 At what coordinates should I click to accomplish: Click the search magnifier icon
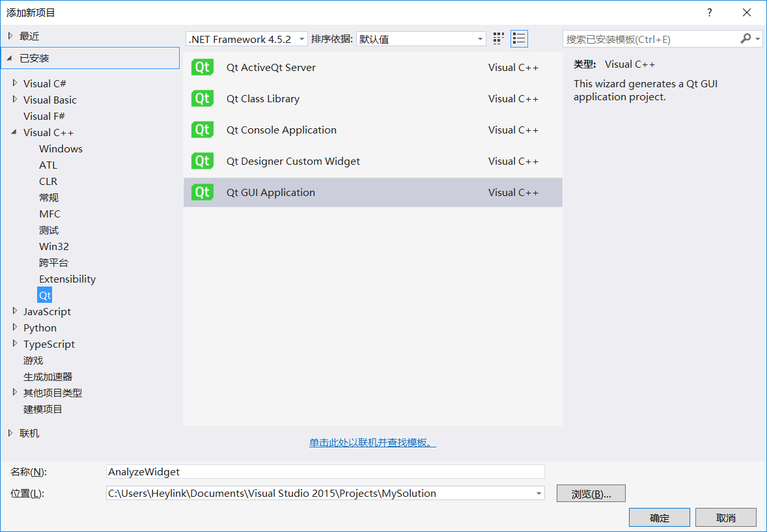click(745, 38)
